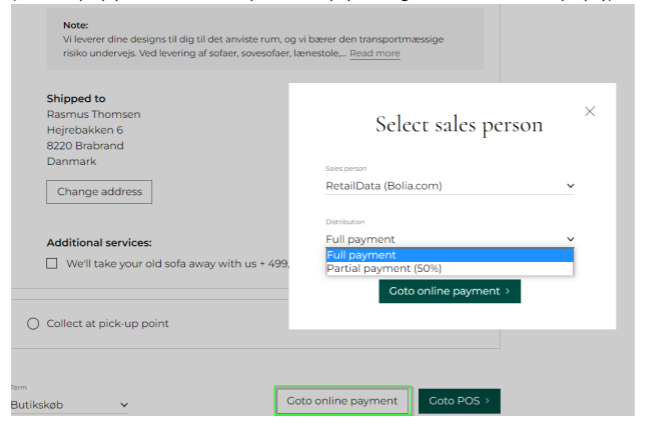Click the Term Butikskøb chevron arrow
This screenshot has height=426, width=646.
coord(124,405)
